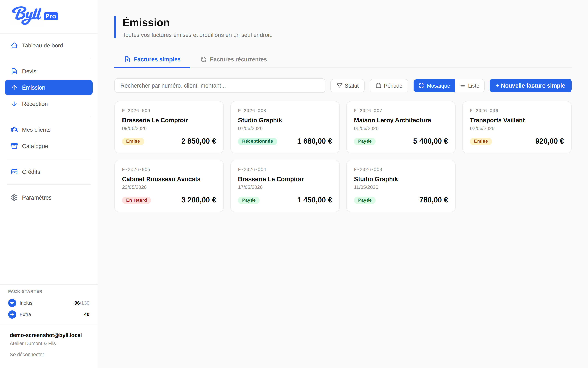Click the gear icon for Paramètres
This screenshot has height=368, width=588.
coord(14,198)
